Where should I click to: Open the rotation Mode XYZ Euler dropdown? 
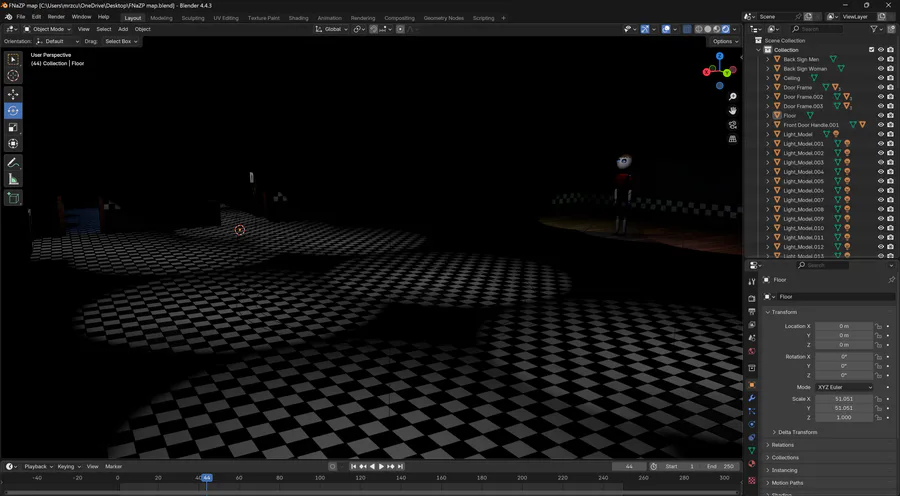click(x=844, y=387)
